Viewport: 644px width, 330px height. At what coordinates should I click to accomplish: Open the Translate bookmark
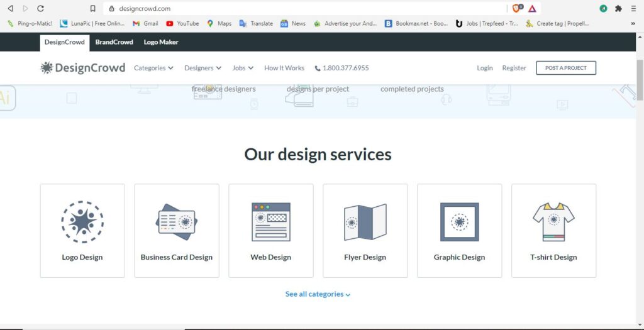tap(257, 23)
